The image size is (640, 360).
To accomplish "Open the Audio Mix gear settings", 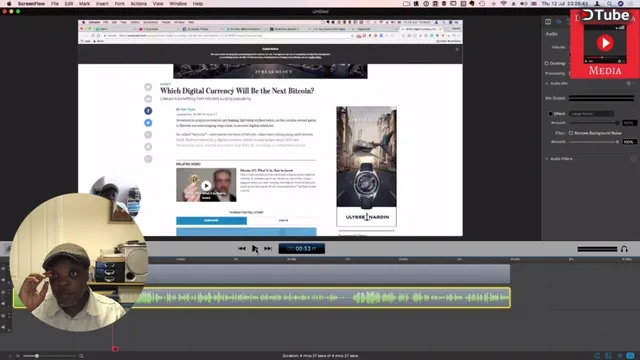I will click(x=629, y=83).
